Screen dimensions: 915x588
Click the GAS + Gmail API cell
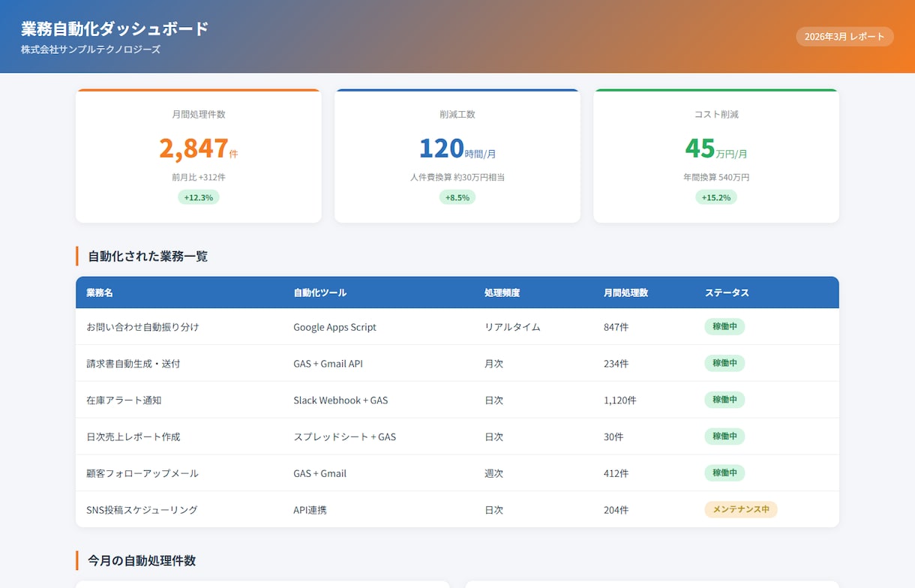click(328, 364)
